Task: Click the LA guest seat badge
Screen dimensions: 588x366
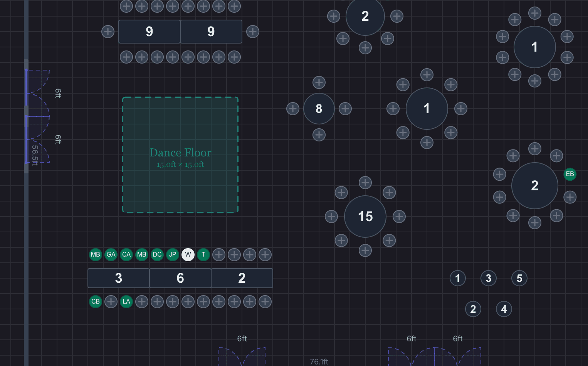Action: (x=126, y=302)
